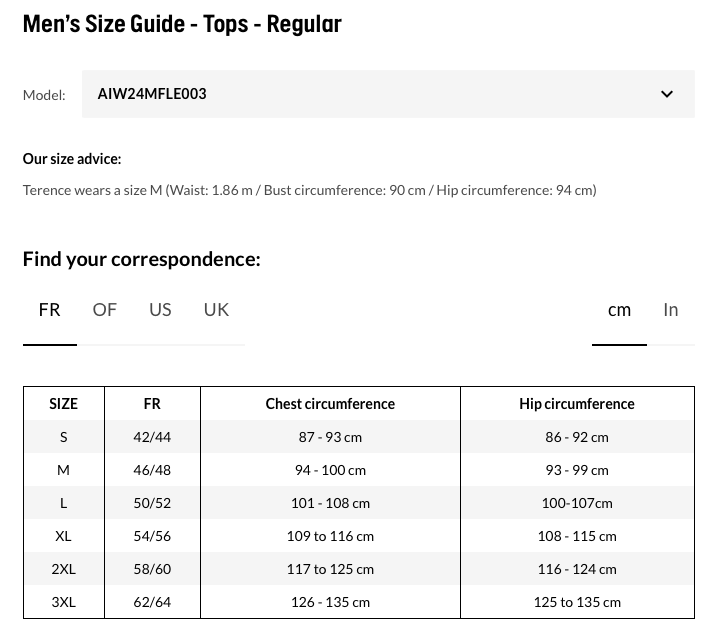
Task: Click the Chest circumference column header
Action: pyautogui.click(x=330, y=404)
